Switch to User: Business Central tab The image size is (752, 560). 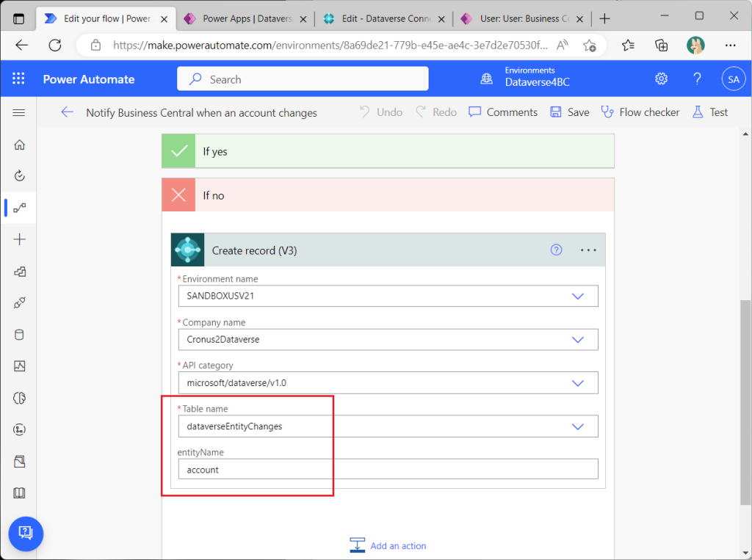[523, 18]
